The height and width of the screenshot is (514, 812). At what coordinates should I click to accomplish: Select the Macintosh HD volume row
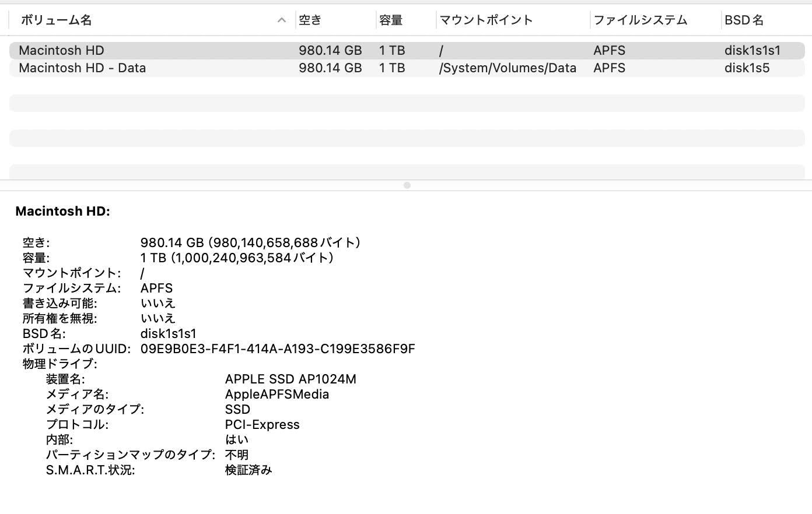[x=61, y=50]
